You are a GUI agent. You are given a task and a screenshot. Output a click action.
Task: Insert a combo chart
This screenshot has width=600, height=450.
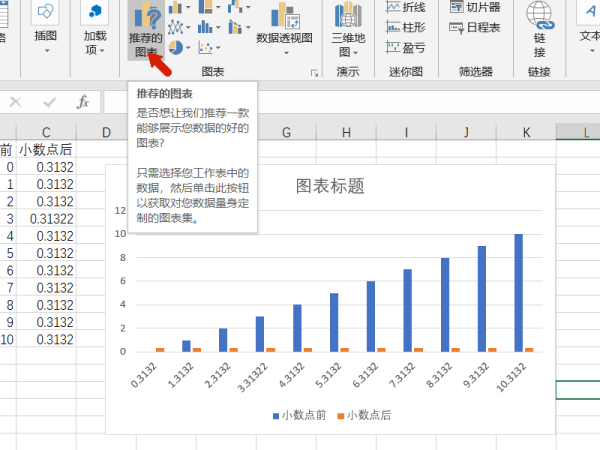tap(235, 27)
